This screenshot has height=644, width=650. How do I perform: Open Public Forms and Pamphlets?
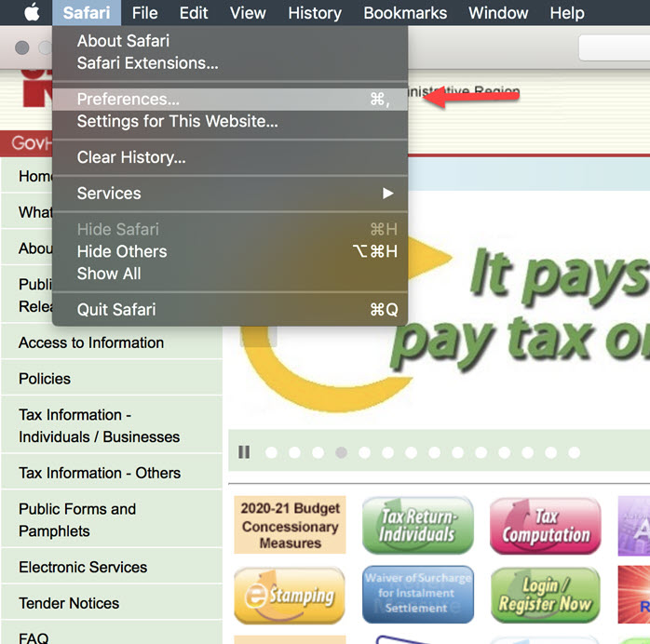click(112, 519)
